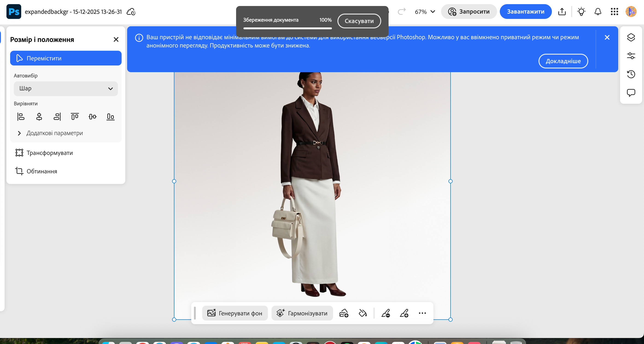This screenshot has width=644, height=344.
Task: Open more options on contextual taskbar
Action: point(422,313)
